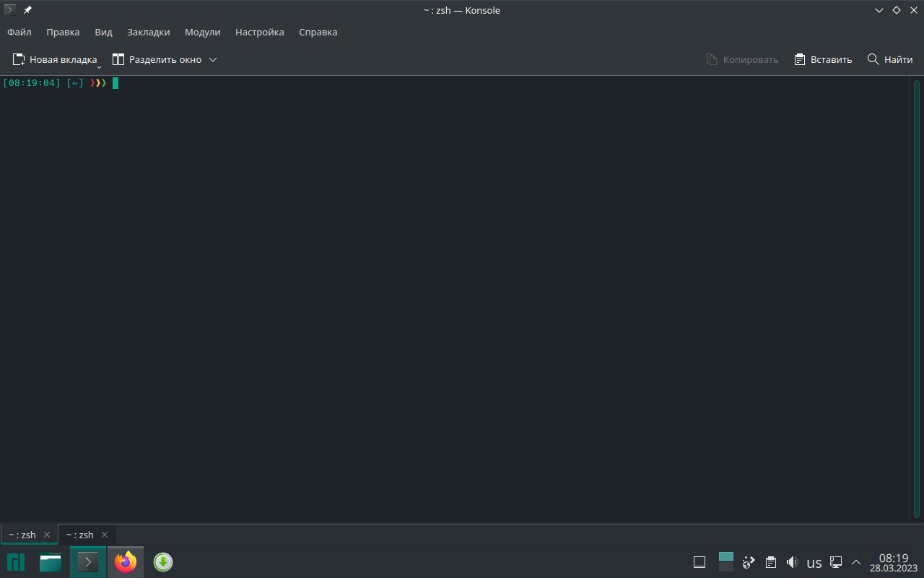Click the Новая вкладка button
924x578 pixels.
[x=54, y=59]
